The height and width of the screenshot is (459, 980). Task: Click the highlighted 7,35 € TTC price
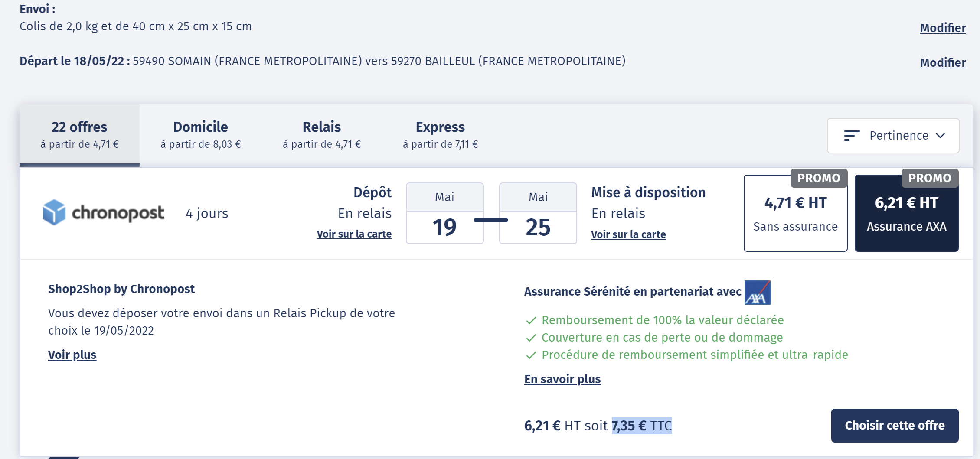click(641, 426)
